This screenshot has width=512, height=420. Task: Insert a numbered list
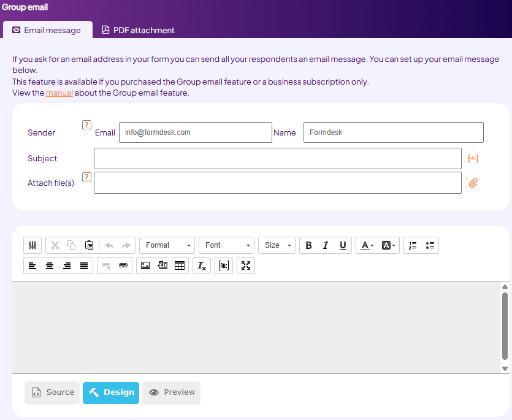point(413,245)
